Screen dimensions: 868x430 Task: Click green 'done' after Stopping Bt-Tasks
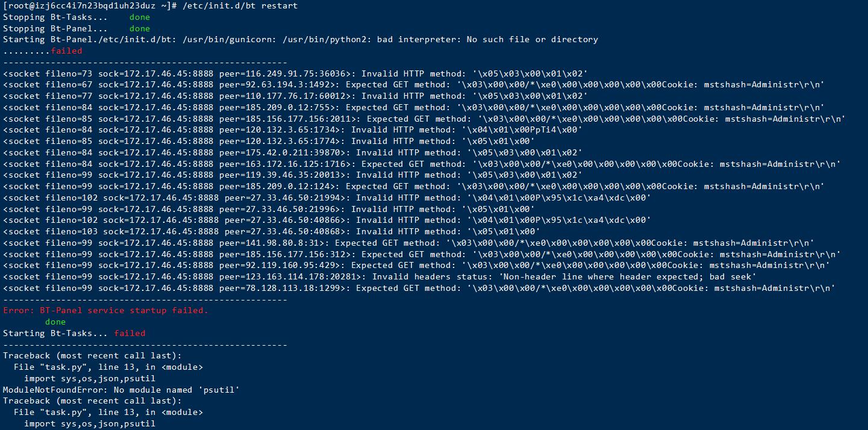click(x=140, y=17)
